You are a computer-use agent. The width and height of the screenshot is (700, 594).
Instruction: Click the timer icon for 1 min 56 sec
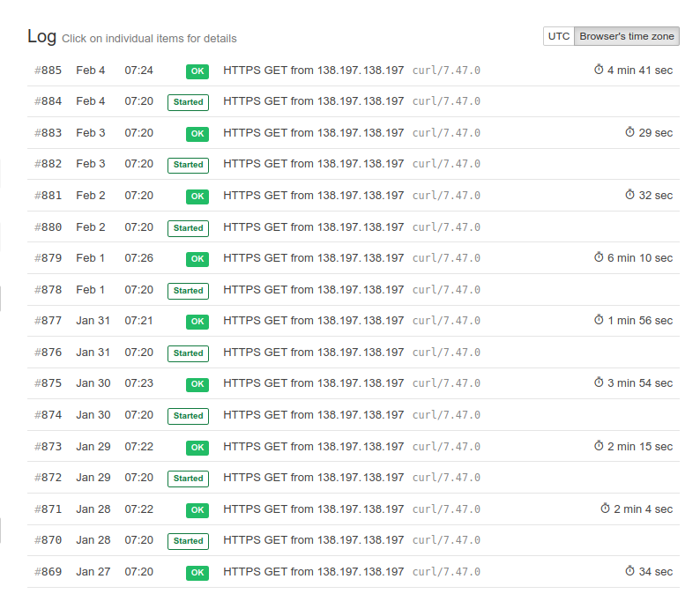point(599,321)
